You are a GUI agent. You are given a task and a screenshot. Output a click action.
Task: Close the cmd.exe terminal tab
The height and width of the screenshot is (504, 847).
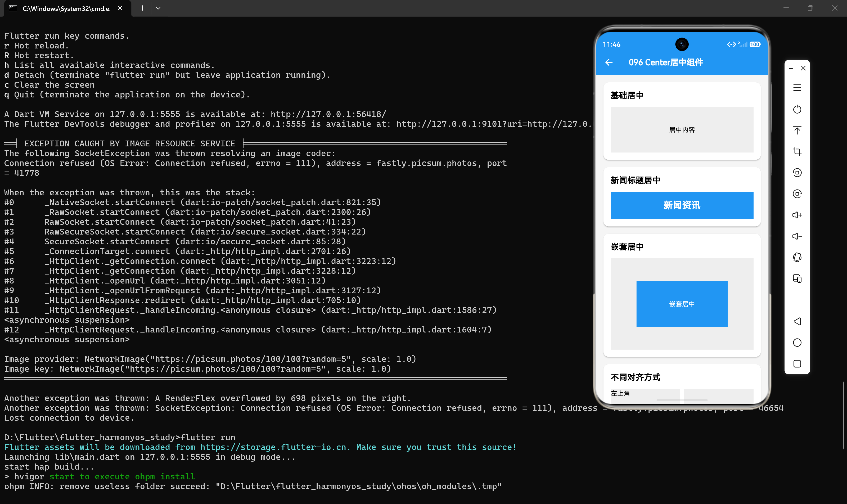point(120,8)
